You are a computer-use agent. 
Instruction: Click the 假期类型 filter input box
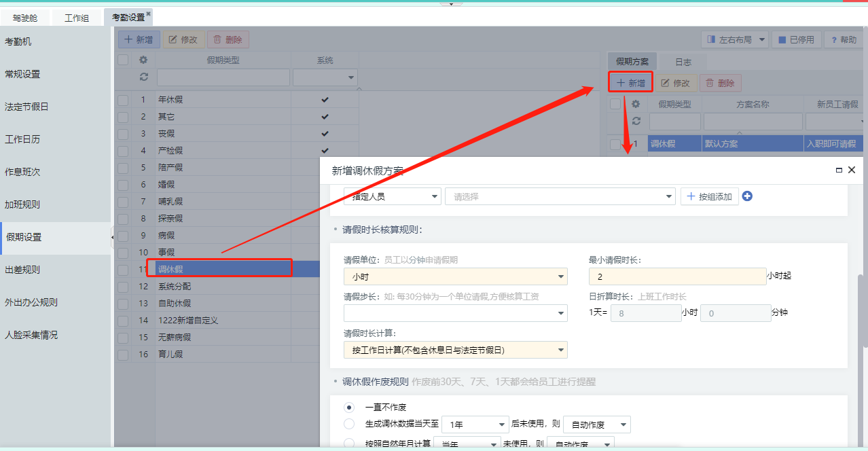click(x=223, y=77)
